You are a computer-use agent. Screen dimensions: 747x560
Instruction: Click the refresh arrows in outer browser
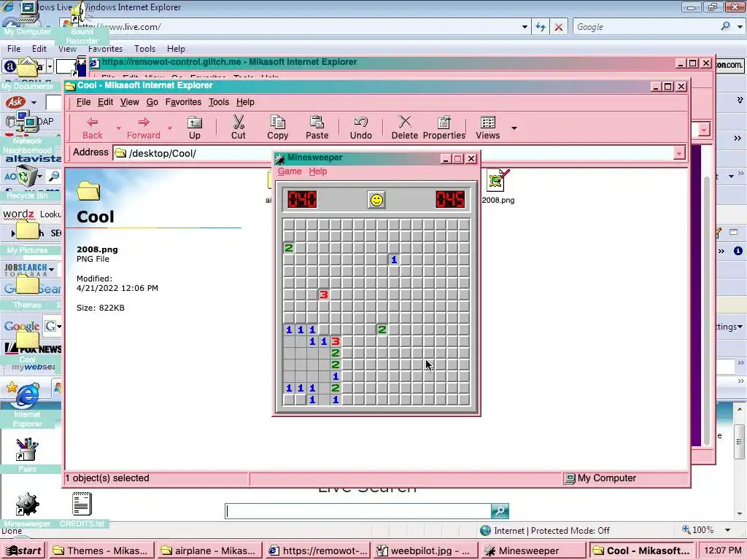tap(541, 27)
